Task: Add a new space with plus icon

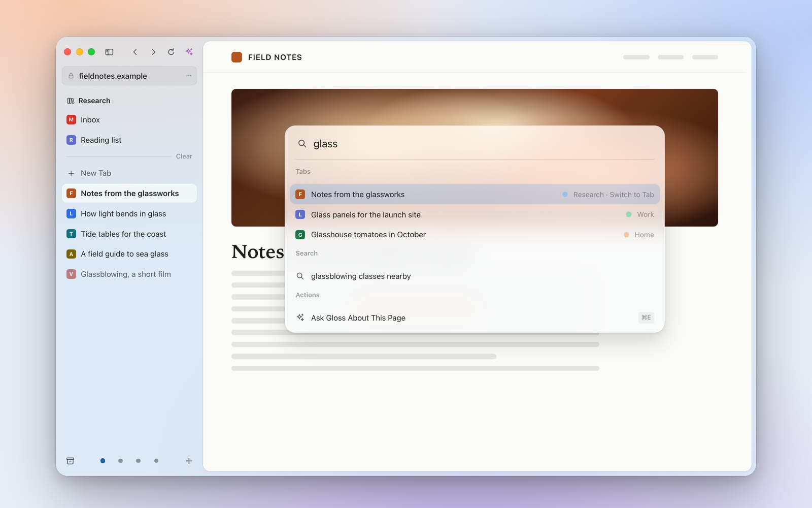Action: click(x=189, y=461)
